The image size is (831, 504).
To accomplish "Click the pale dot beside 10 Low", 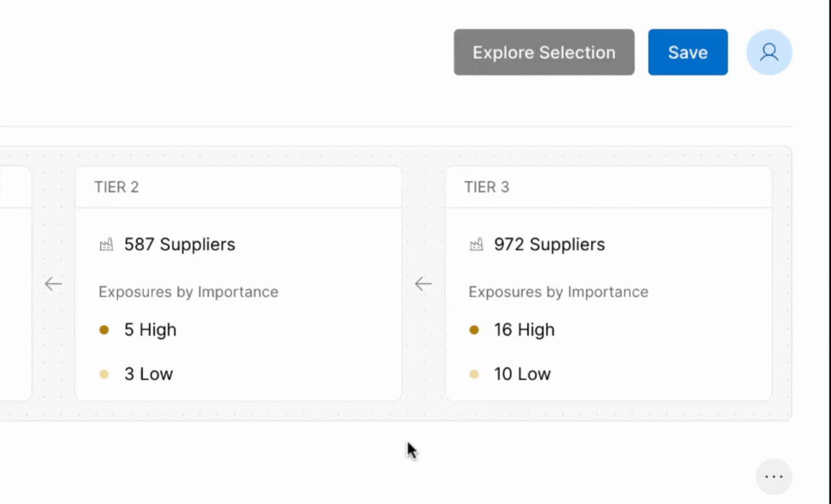I will click(x=474, y=374).
